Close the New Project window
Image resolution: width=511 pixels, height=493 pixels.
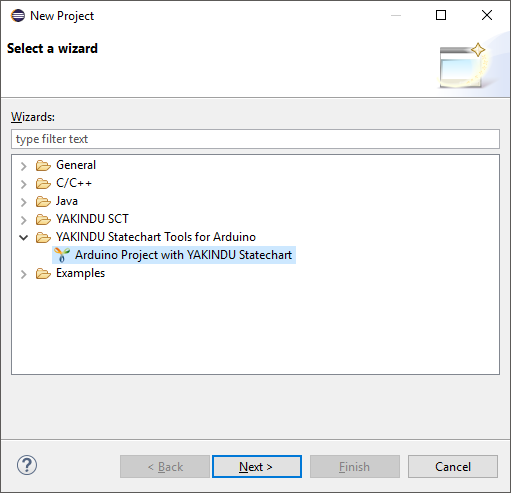pos(487,15)
